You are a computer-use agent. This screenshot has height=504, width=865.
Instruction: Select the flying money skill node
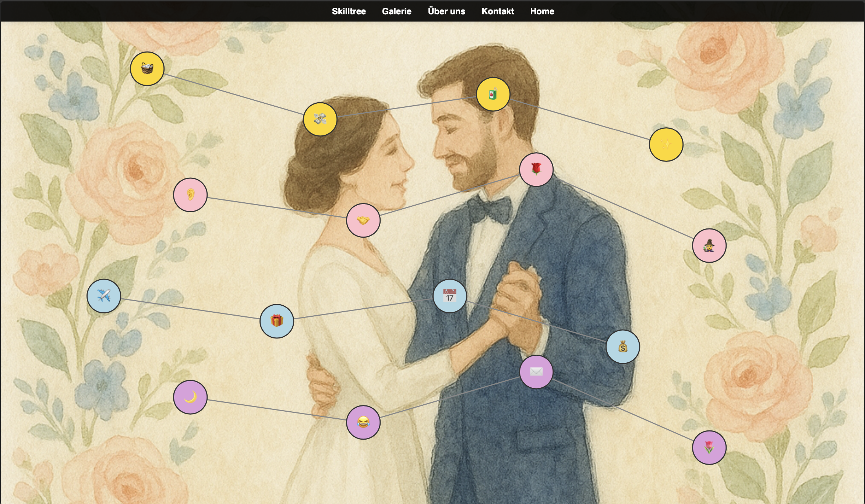coord(320,119)
